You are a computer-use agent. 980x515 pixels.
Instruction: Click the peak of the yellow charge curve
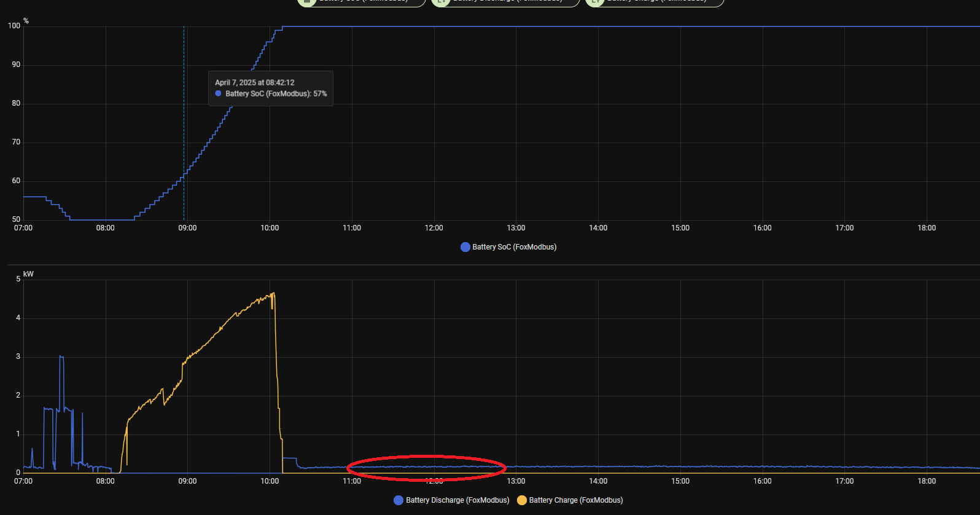coord(273,293)
